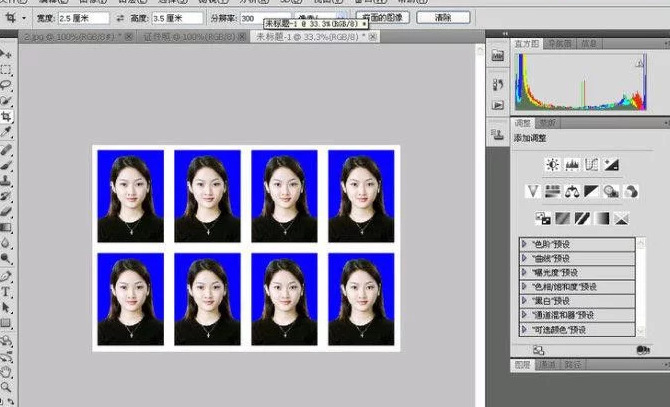Screen dimensions: 670x407
Task: Expand the "曝光度" presets list
Action: [525, 272]
